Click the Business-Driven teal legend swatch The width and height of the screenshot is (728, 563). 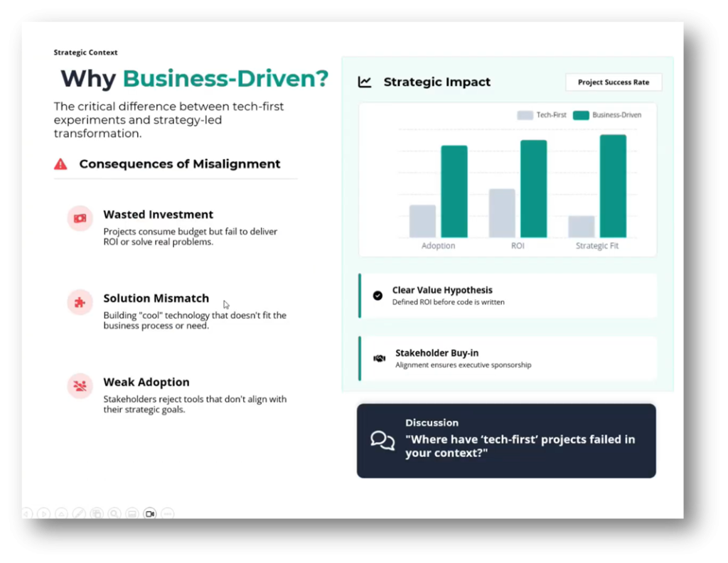click(581, 115)
